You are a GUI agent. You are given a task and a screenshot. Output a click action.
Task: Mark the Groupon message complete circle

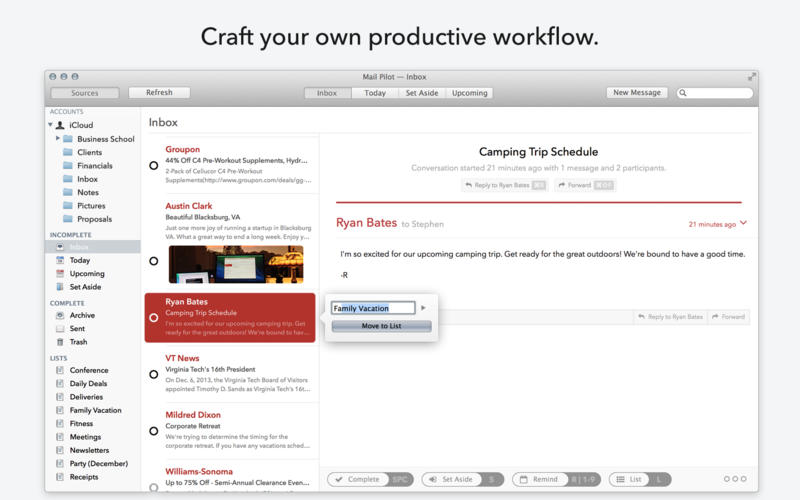pos(154,165)
